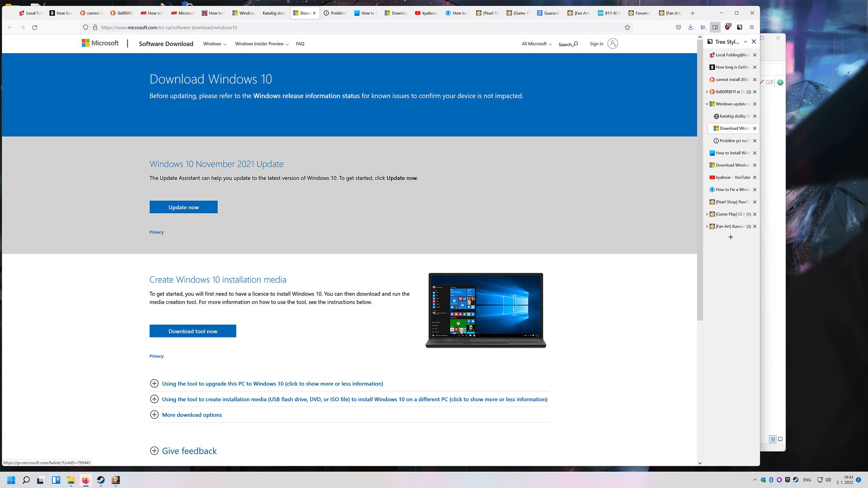868x488 pixels.
Task: Open Task View from the taskbar
Action: click(x=41, y=480)
